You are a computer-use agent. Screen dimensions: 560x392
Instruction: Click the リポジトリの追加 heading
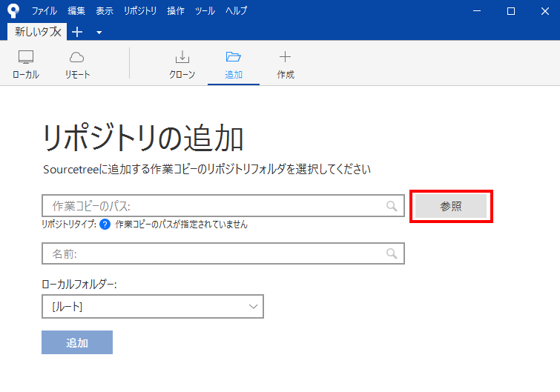coord(143,138)
